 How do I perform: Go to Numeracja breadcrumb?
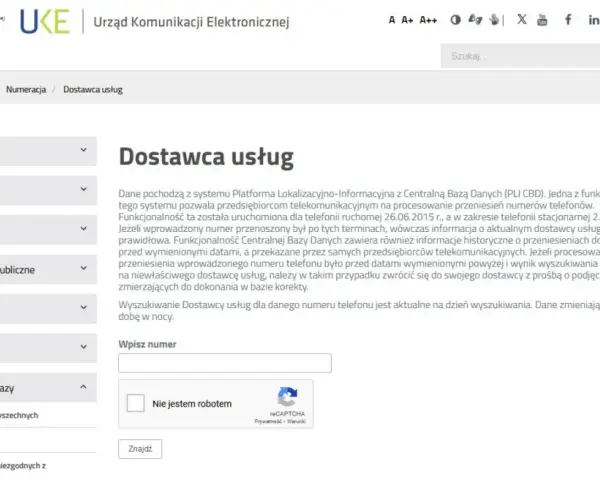(x=26, y=90)
